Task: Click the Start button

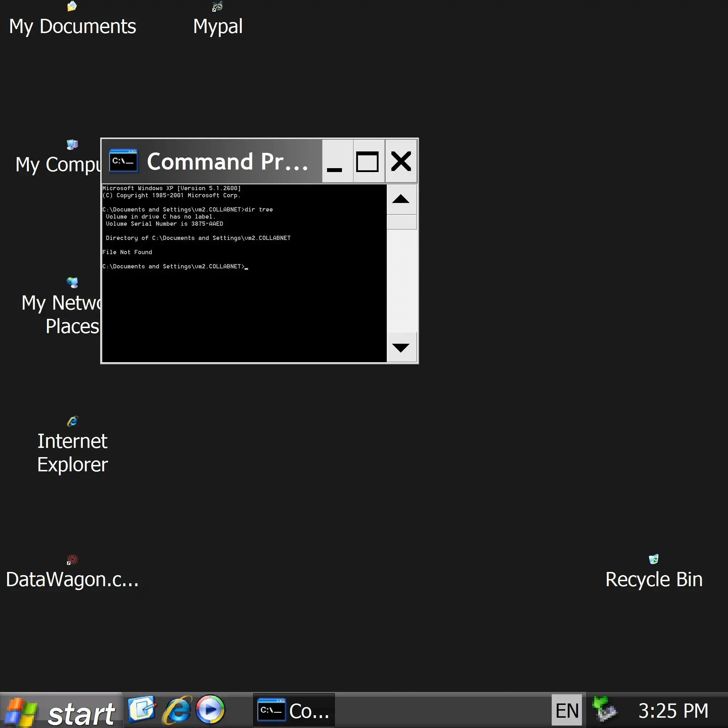Action: (x=61, y=711)
